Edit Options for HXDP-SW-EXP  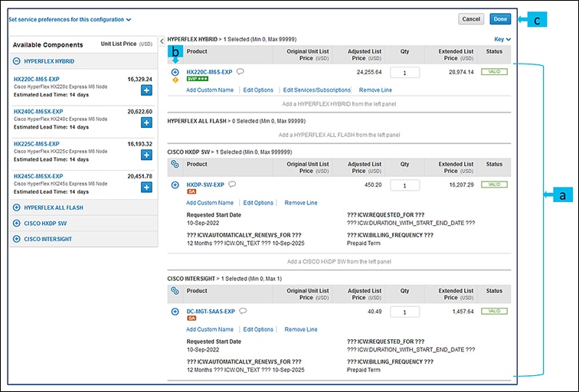coord(258,203)
